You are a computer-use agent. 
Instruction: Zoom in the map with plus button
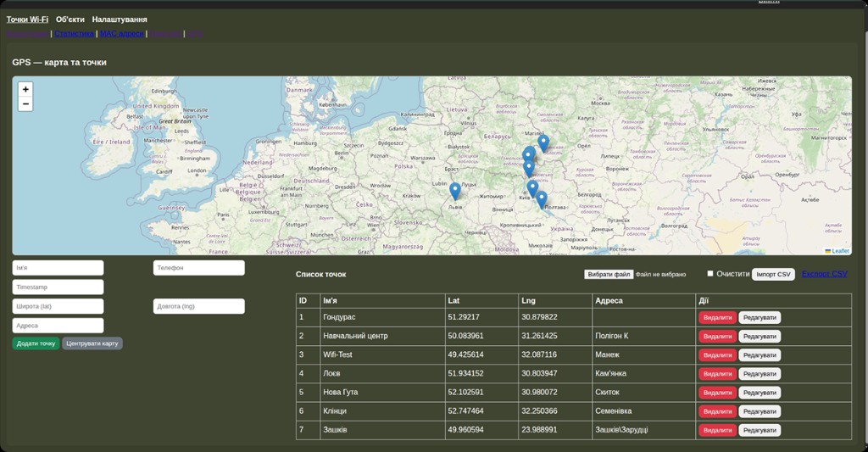point(25,89)
